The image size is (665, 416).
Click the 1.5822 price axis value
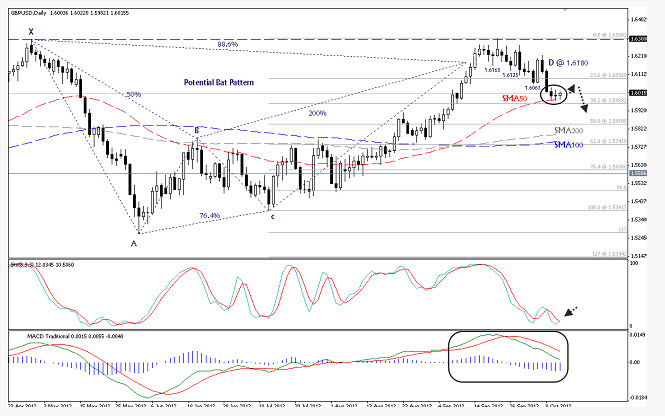[x=638, y=128]
